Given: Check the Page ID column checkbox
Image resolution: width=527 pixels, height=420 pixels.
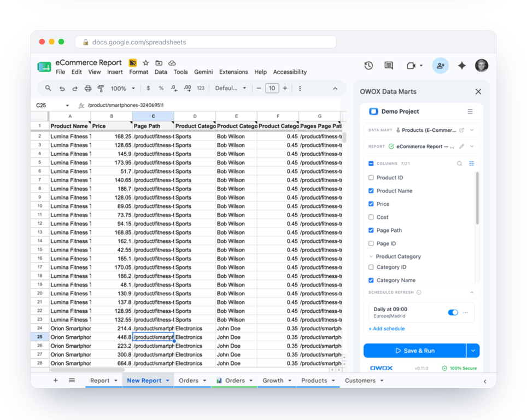Looking at the screenshot, I should tap(371, 243).
